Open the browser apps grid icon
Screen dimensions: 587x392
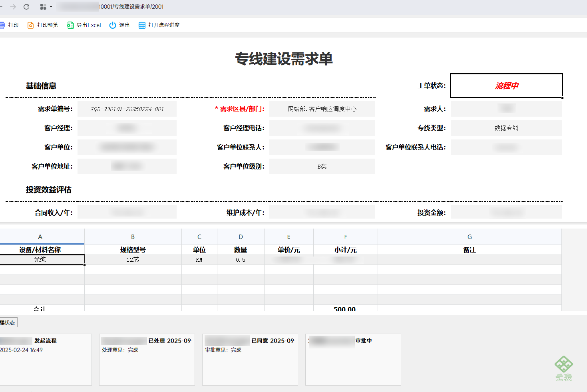[x=43, y=7]
